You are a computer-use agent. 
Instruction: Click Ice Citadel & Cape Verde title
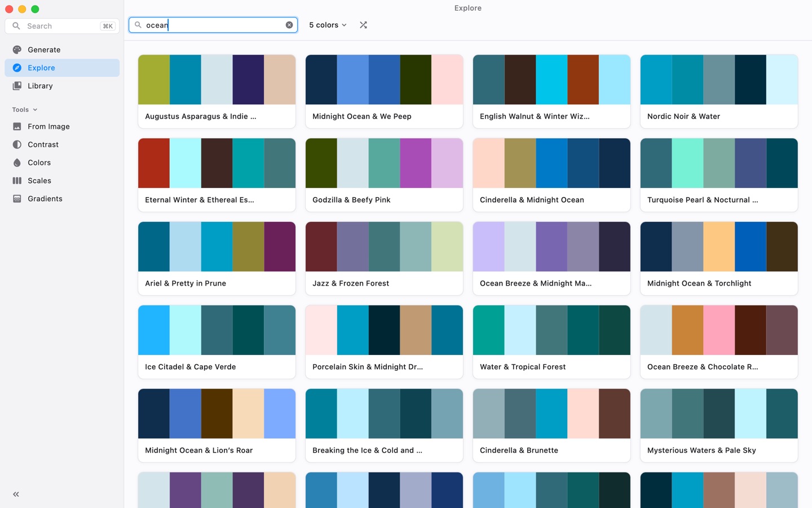click(191, 367)
